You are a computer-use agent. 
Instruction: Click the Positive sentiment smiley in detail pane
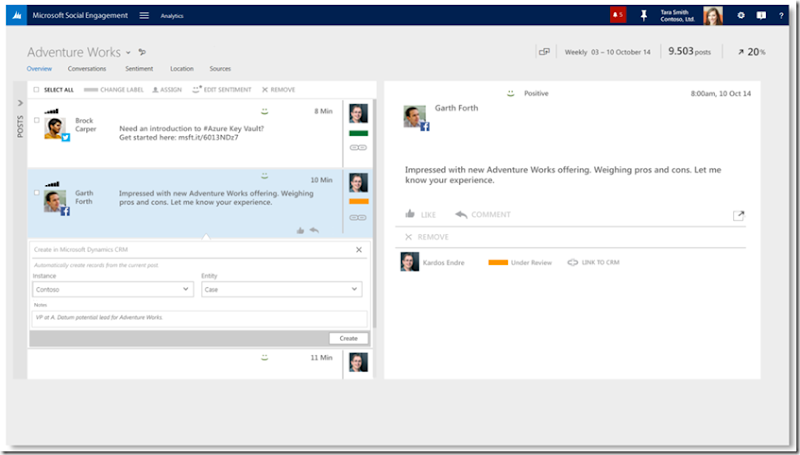510,93
